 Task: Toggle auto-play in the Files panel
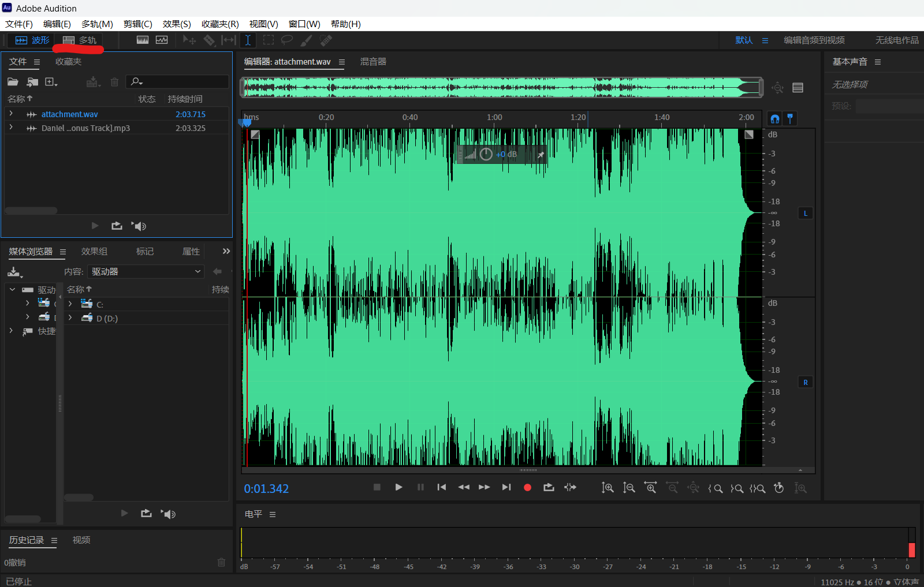tap(139, 226)
